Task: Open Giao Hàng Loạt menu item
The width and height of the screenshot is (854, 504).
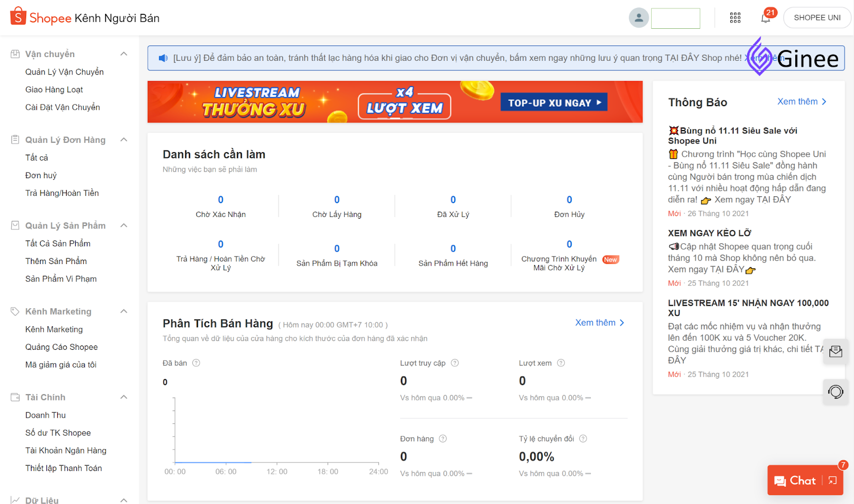Action: coord(54,90)
